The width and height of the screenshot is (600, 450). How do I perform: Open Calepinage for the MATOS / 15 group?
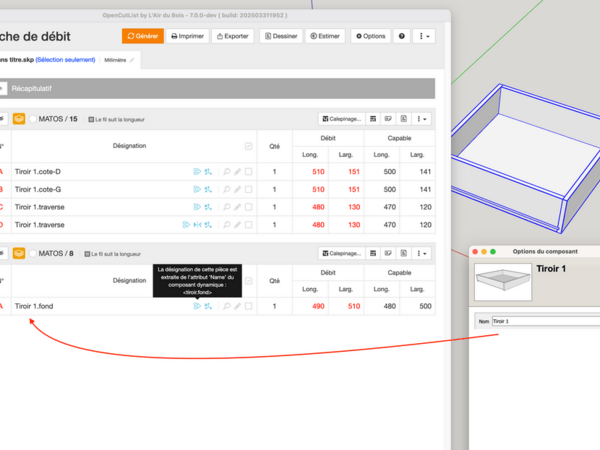pyautogui.click(x=341, y=118)
